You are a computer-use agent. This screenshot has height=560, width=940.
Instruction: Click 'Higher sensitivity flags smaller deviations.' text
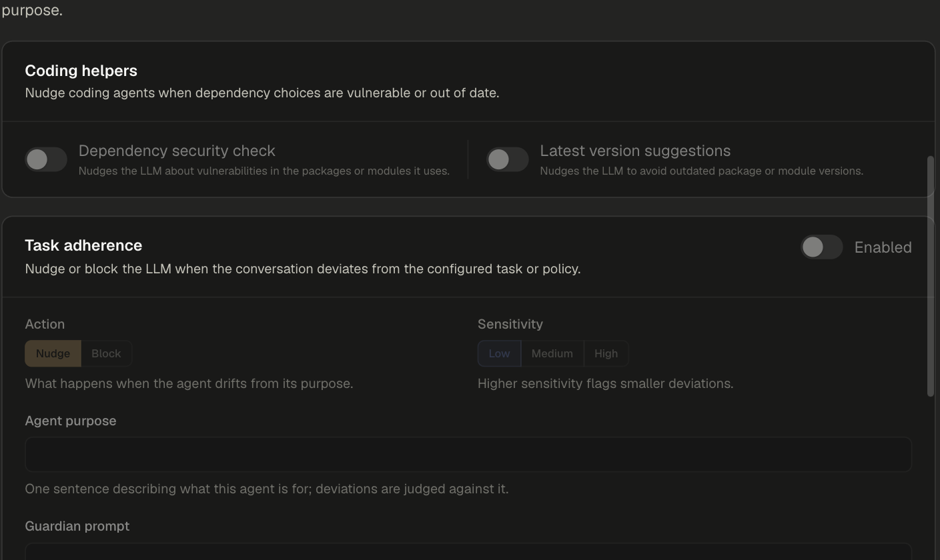pyautogui.click(x=606, y=383)
